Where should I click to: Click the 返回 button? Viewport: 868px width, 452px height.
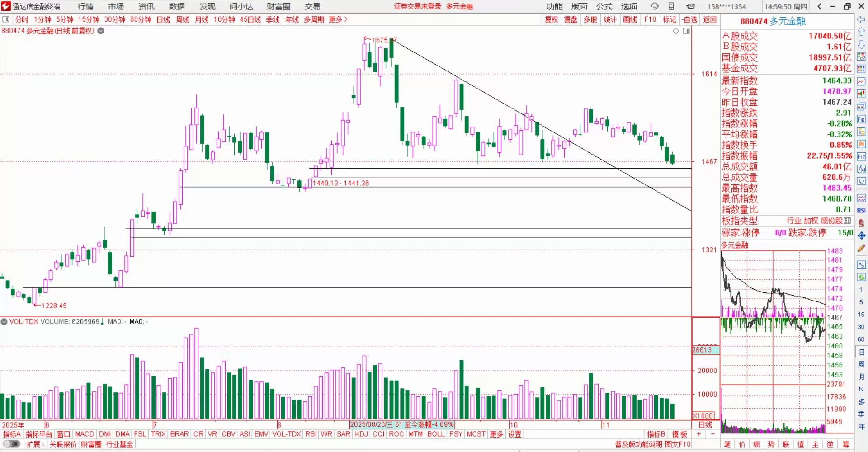[x=710, y=19]
